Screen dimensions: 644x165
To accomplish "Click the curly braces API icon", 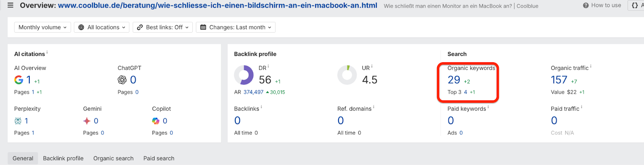I will [635, 5].
